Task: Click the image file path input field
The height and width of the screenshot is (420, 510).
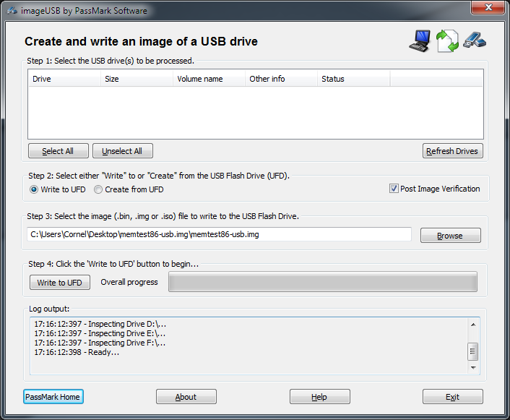Action: click(219, 234)
